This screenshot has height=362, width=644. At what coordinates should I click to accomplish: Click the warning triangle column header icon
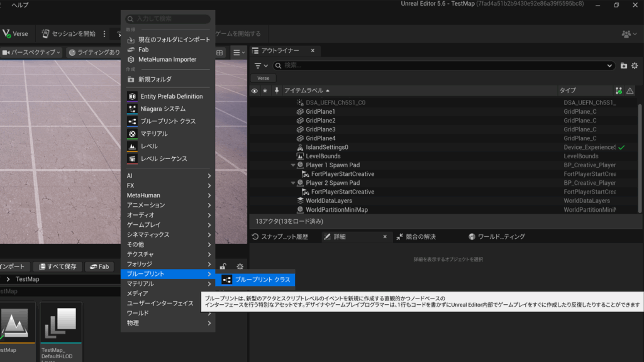[630, 90]
